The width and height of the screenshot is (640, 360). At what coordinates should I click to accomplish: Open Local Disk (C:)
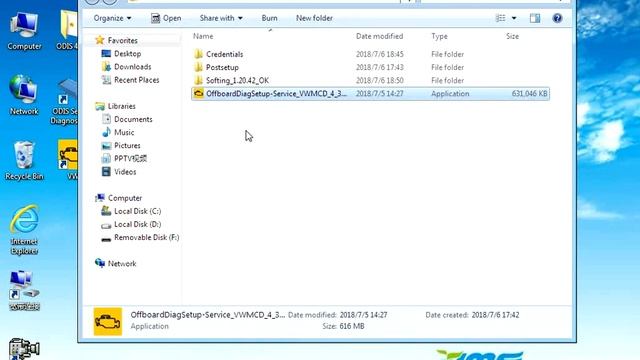138,211
